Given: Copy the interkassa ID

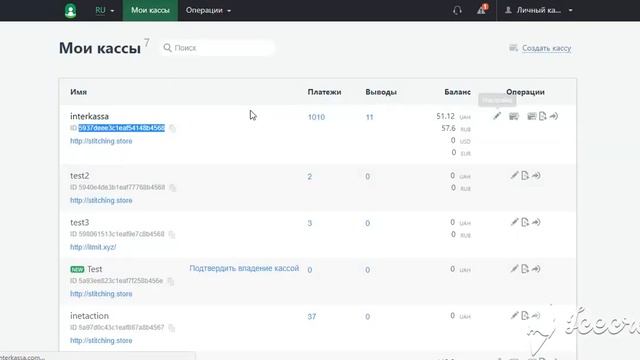Looking at the screenshot, I should (x=172, y=129).
